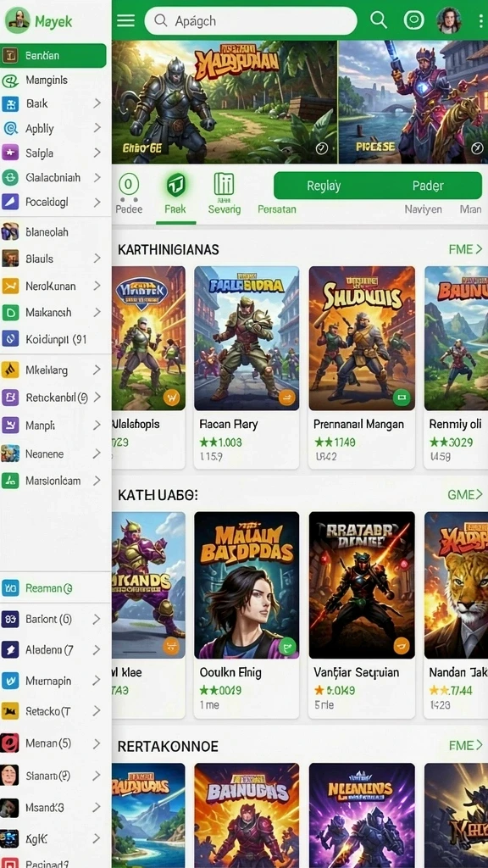Screen dimensions: 488x868
Task: Click the Baik sidebar icon
Action: pos(10,104)
